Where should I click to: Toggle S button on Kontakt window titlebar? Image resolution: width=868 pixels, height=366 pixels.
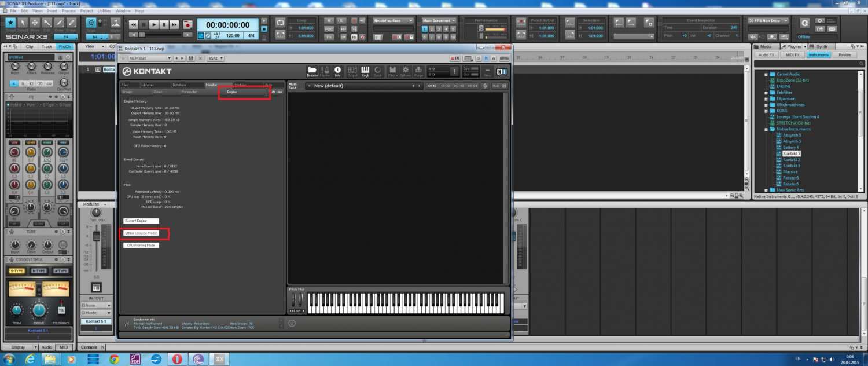pos(479,58)
